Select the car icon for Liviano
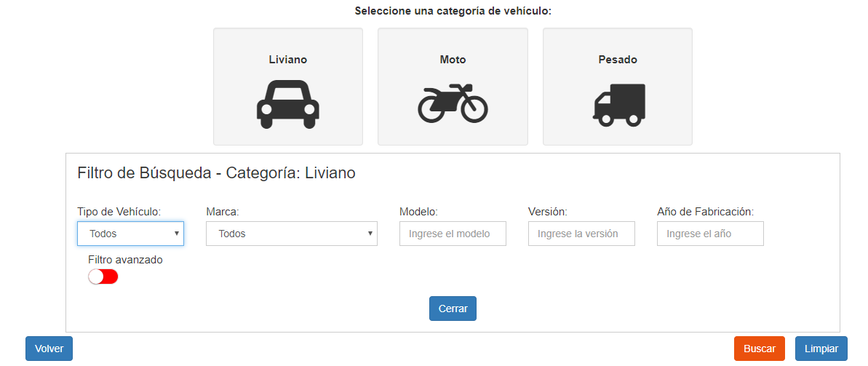The width and height of the screenshot is (868, 366). point(288,105)
